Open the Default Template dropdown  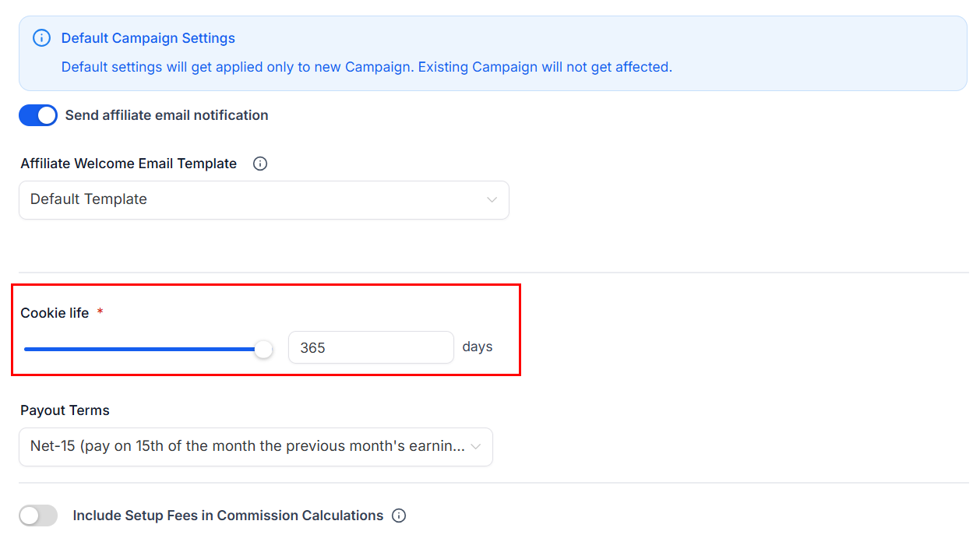click(x=263, y=200)
